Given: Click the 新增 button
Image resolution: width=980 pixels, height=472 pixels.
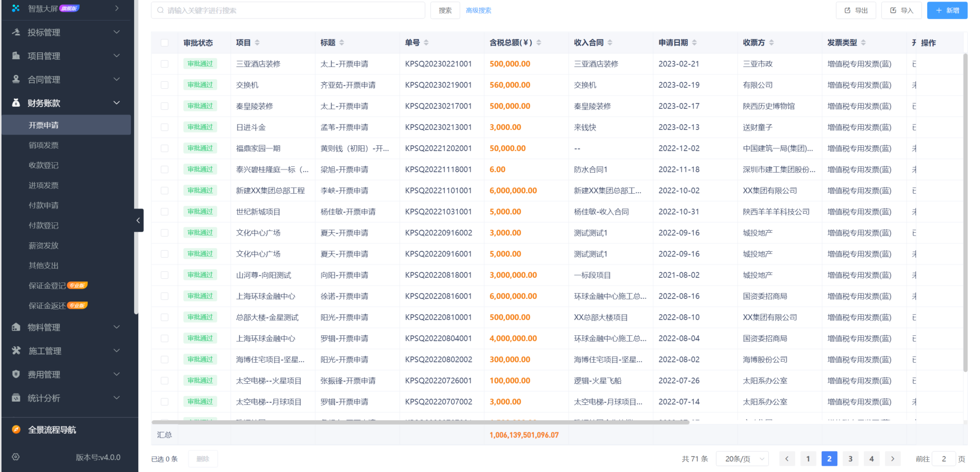Looking at the screenshot, I should (x=947, y=11).
